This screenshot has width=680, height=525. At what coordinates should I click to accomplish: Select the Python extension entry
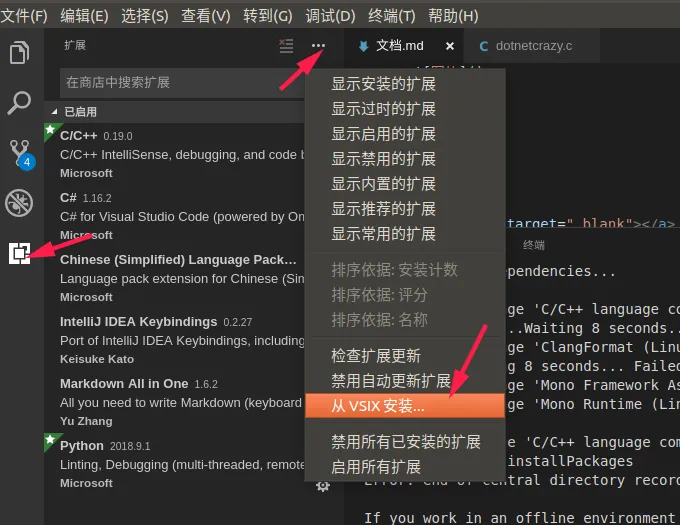(174, 464)
